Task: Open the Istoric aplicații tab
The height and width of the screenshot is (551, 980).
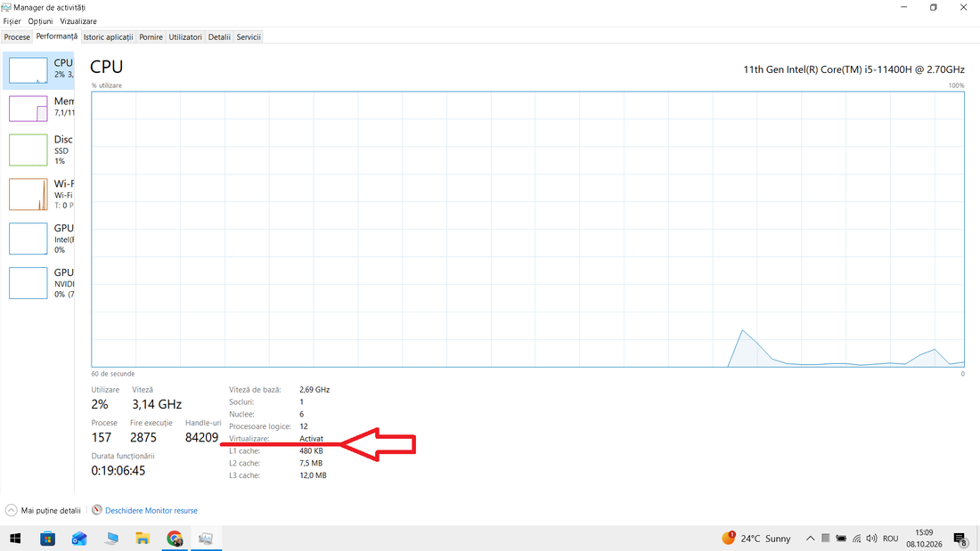Action: point(108,36)
